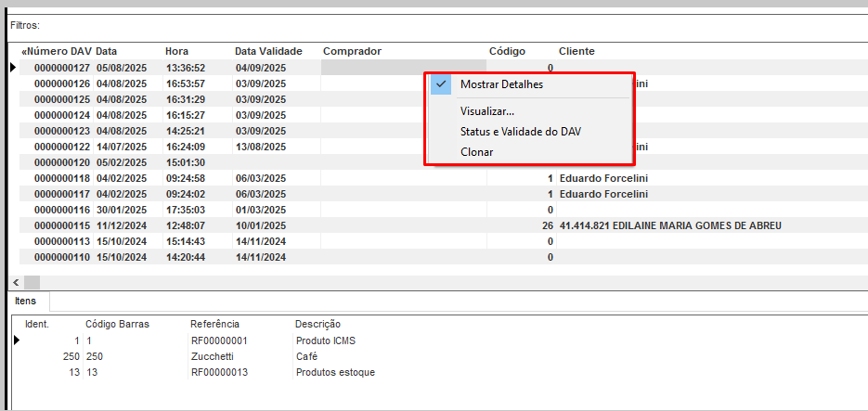Viewport: 868px width, 411px height.
Task: Open Visualizar... from the context menu
Action: click(486, 111)
